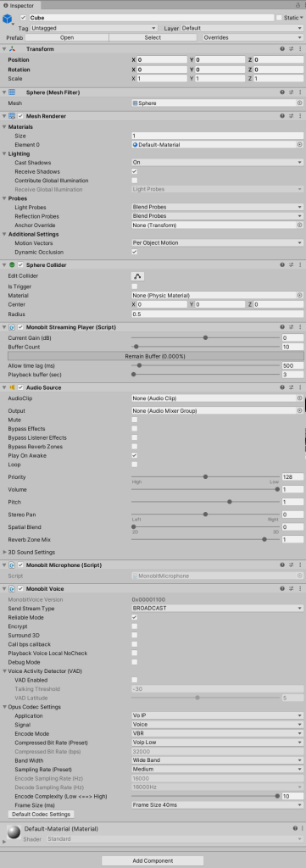Open Tag dropdown
Image resolution: width=306 pixels, height=868 pixels.
tap(94, 28)
